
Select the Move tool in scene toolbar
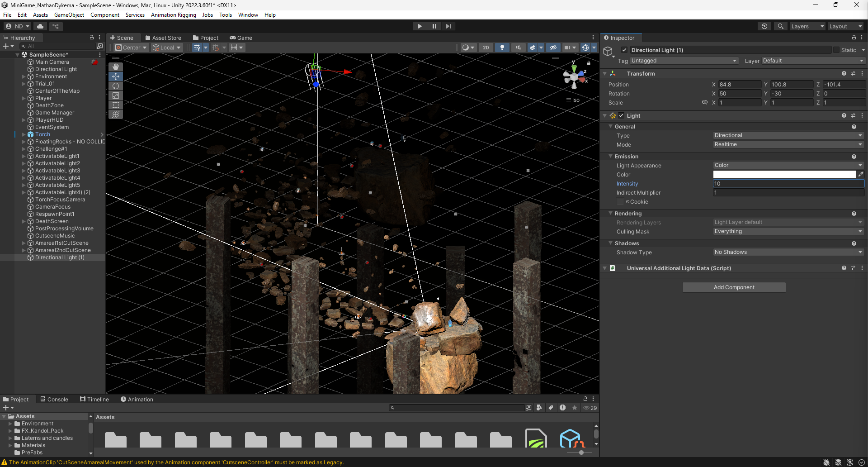[x=116, y=76]
